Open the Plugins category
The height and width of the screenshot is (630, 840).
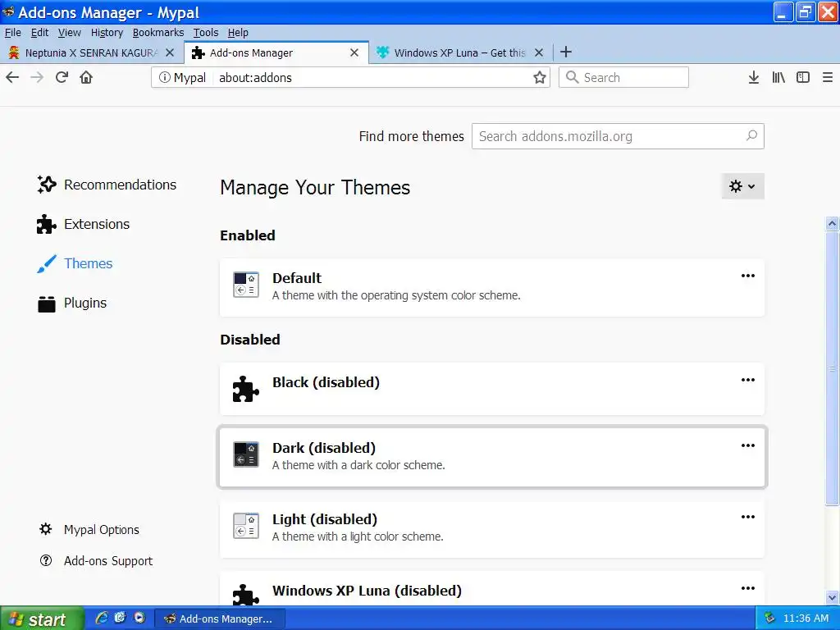(72, 304)
